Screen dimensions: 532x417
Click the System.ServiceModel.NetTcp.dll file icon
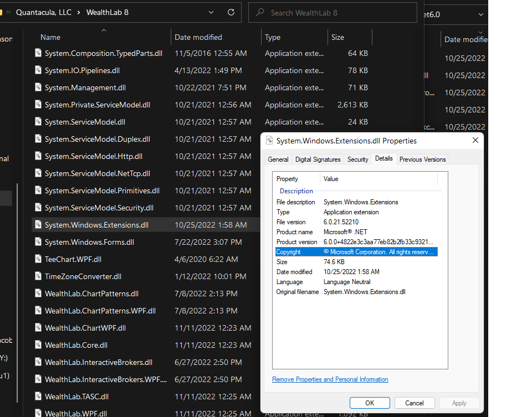click(38, 173)
